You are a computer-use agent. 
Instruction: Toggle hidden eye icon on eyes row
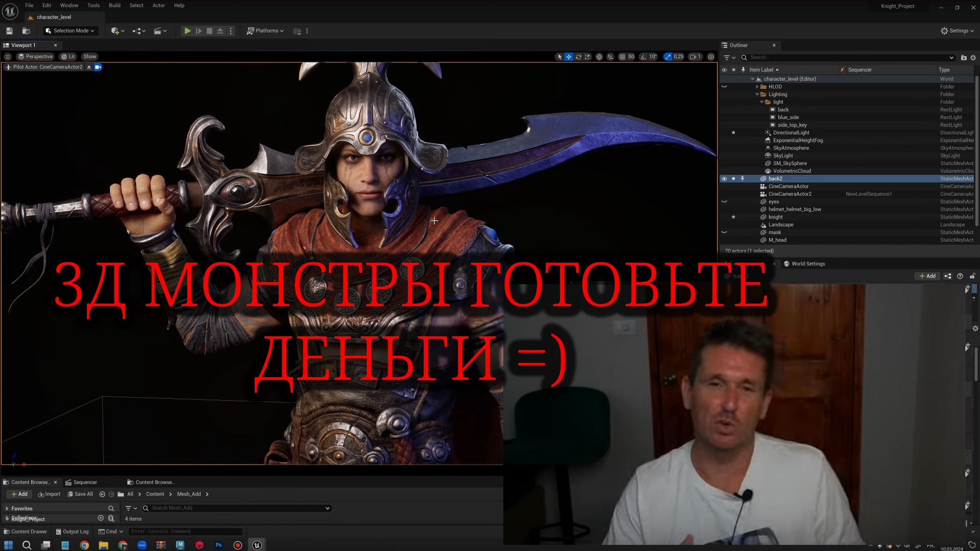724,202
